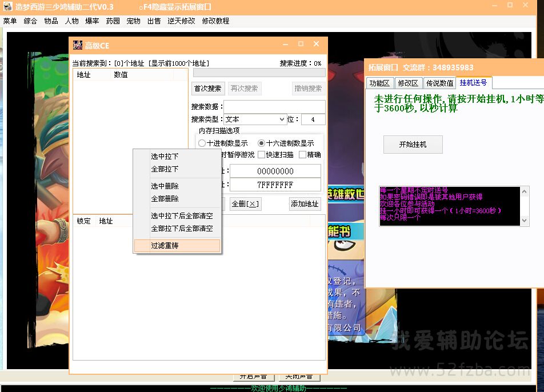Close the 高级CE window
Screen dimensions: 544x392
(x=316, y=44)
